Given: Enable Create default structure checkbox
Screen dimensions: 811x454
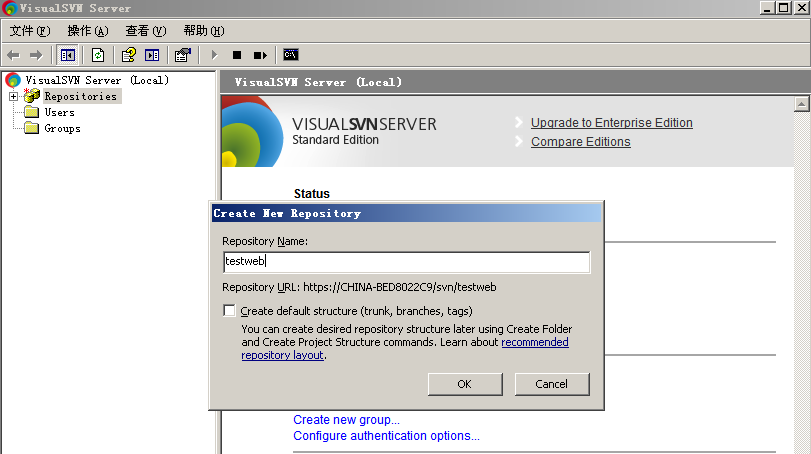Looking at the screenshot, I should pyautogui.click(x=229, y=310).
